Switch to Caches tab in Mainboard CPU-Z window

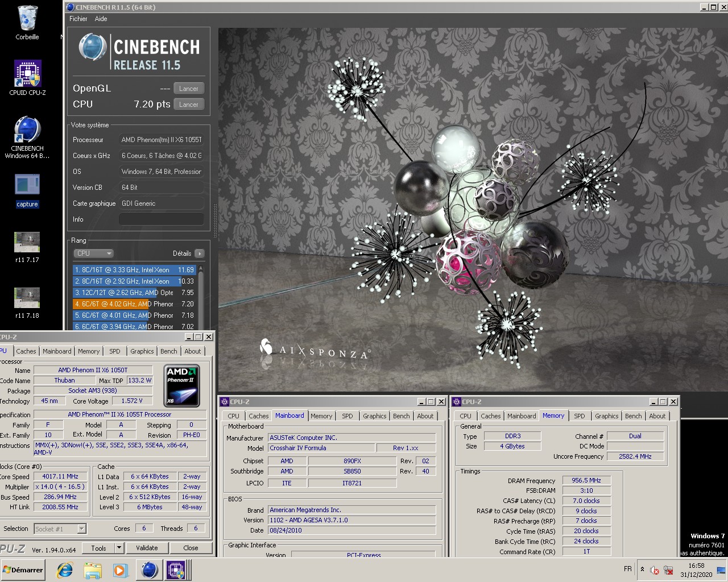[x=259, y=416]
